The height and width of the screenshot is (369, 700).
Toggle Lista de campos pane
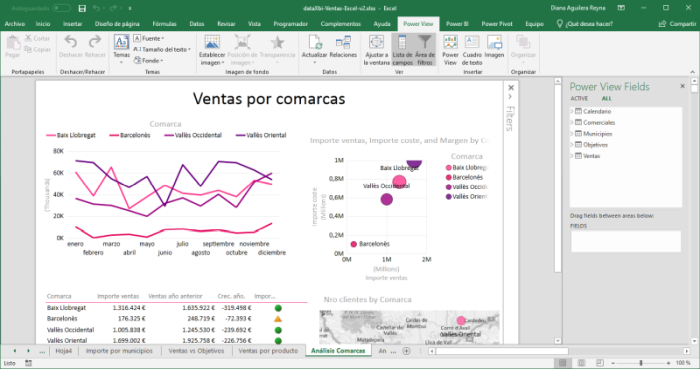click(402, 50)
